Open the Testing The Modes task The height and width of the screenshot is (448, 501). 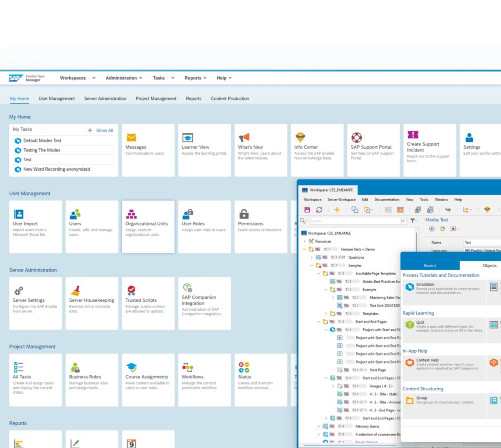pyautogui.click(x=42, y=150)
